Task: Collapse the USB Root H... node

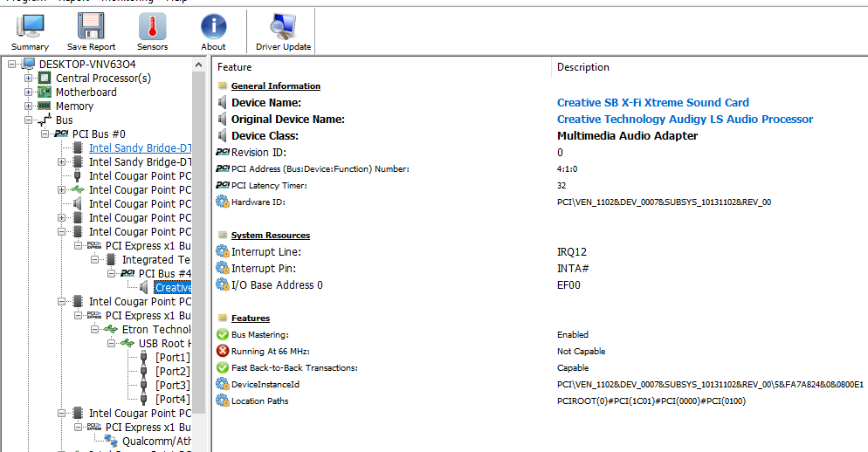Action: (x=111, y=343)
